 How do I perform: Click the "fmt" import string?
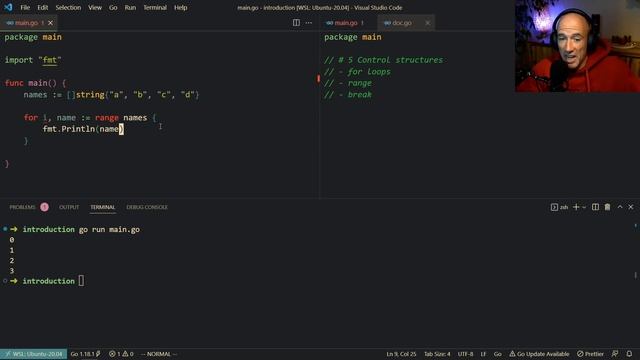50,60
